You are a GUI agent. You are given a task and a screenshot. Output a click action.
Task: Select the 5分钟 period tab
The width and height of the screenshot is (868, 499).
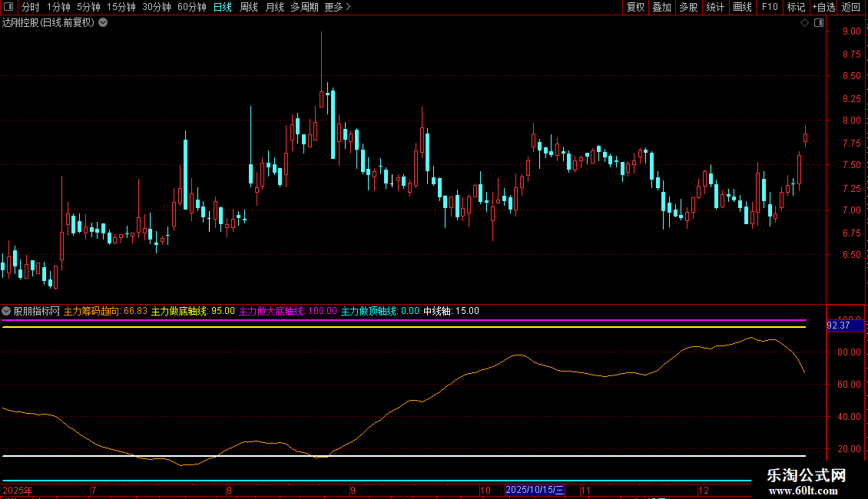88,8
